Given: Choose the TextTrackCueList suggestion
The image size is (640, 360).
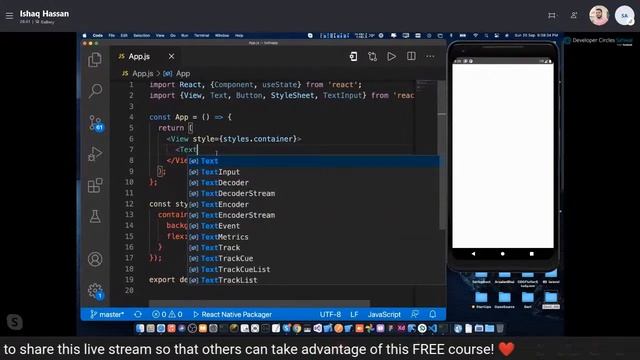Looking at the screenshot, I should pyautogui.click(x=313, y=269).
